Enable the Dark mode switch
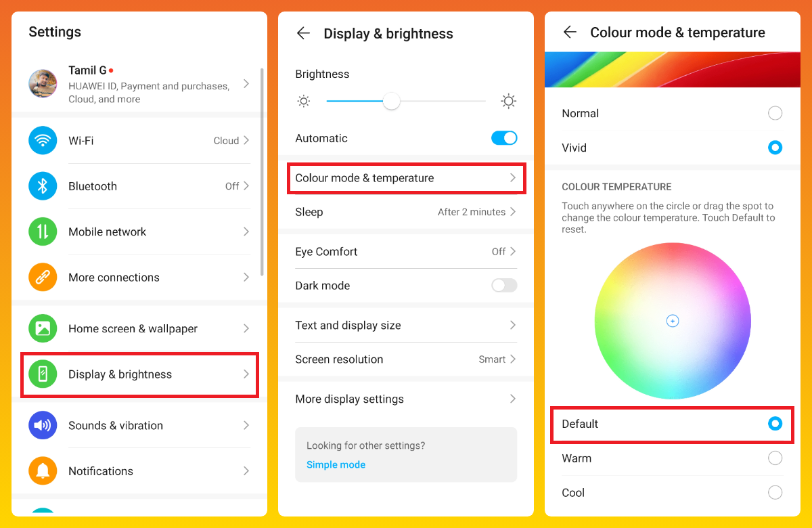Image resolution: width=812 pixels, height=528 pixels. (x=504, y=286)
